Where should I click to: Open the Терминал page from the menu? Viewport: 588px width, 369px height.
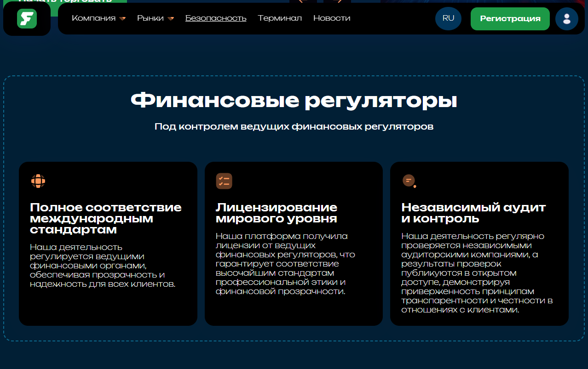[280, 18]
